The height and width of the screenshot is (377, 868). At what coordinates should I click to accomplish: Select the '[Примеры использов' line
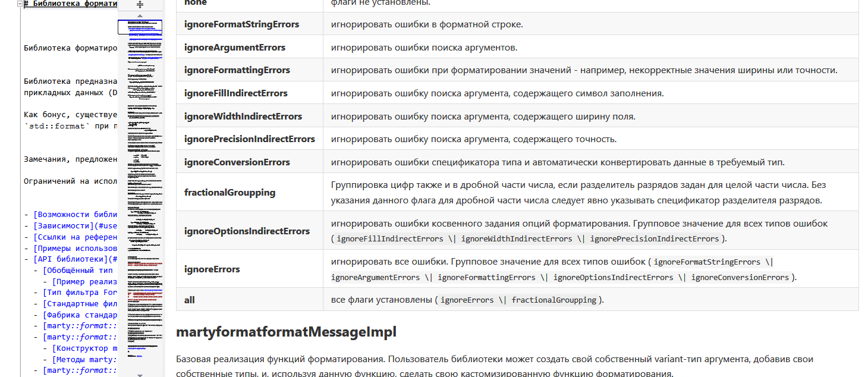point(75,248)
